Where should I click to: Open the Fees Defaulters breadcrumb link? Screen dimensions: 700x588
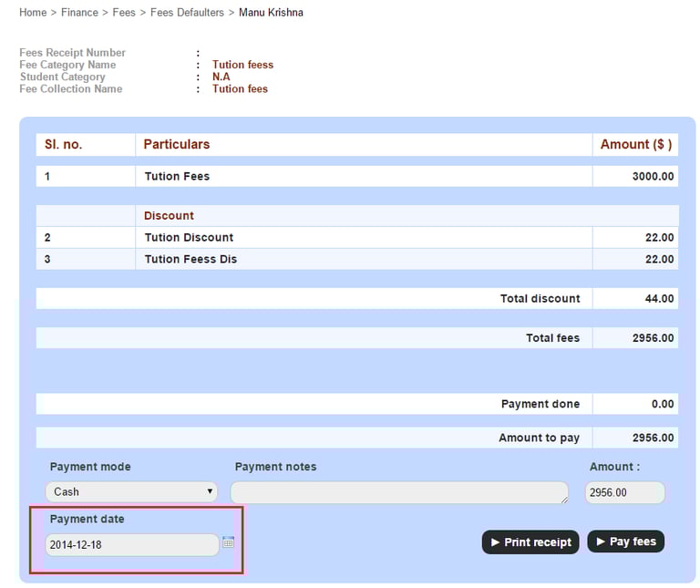pos(187,13)
